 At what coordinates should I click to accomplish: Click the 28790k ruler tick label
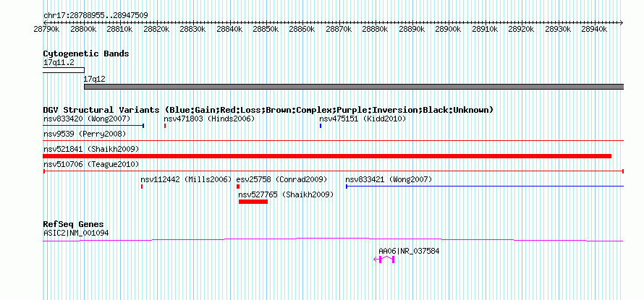click(x=47, y=30)
